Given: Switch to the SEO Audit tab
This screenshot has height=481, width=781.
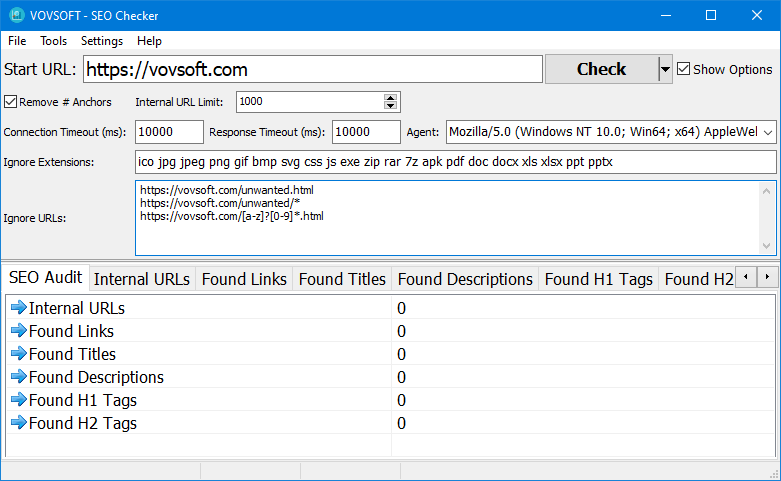Looking at the screenshot, I should 45,277.
